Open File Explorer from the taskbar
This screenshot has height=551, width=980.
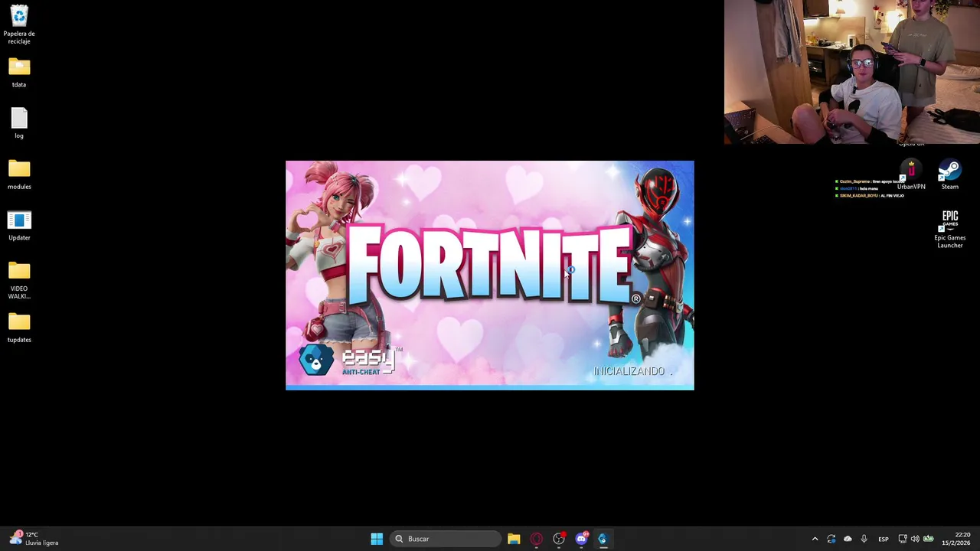pyautogui.click(x=514, y=539)
